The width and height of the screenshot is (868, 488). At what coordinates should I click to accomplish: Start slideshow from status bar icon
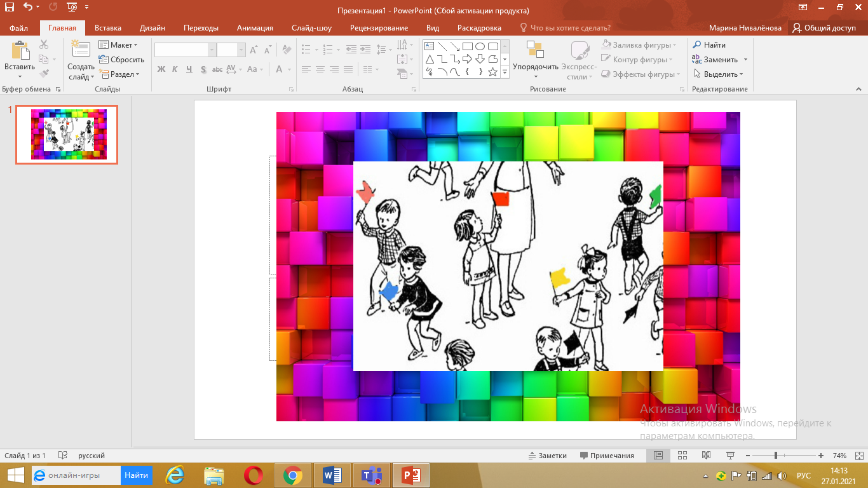[730, 456]
